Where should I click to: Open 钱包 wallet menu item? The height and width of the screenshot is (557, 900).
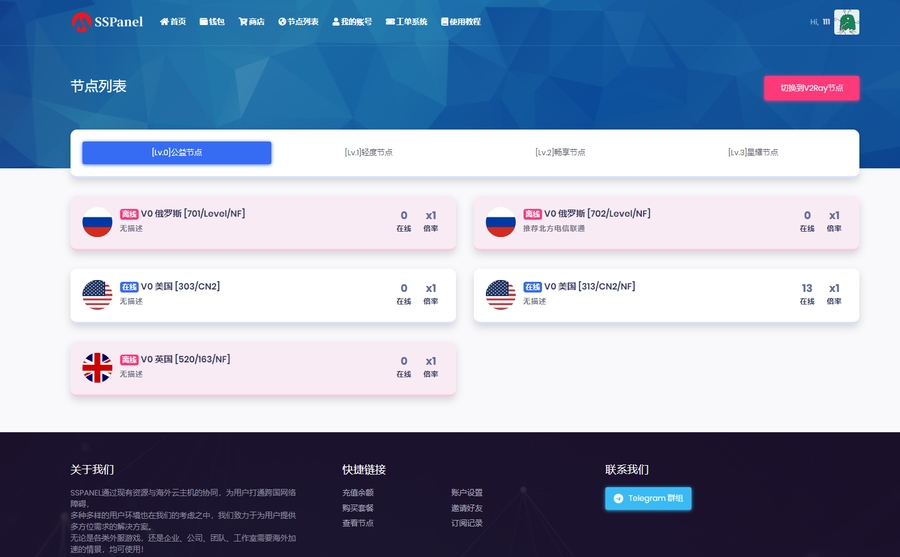click(212, 22)
